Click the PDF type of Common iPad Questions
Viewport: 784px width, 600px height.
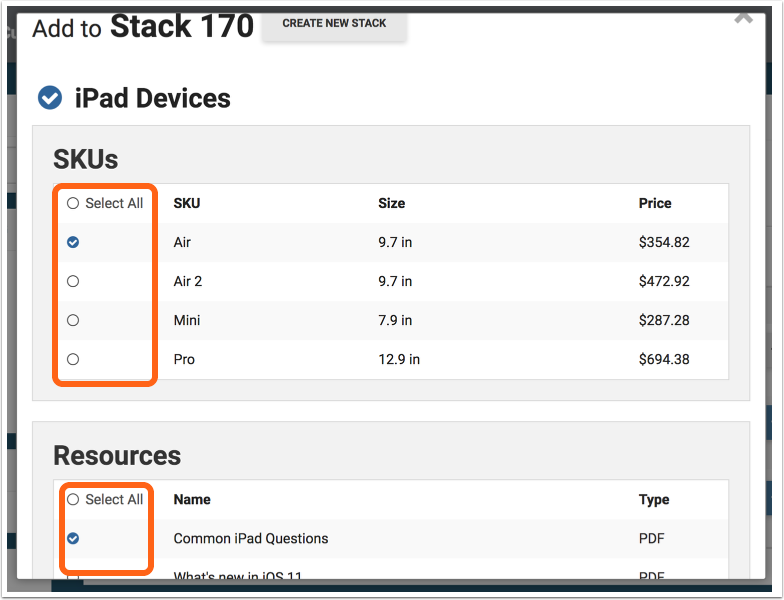[x=652, y=538]
